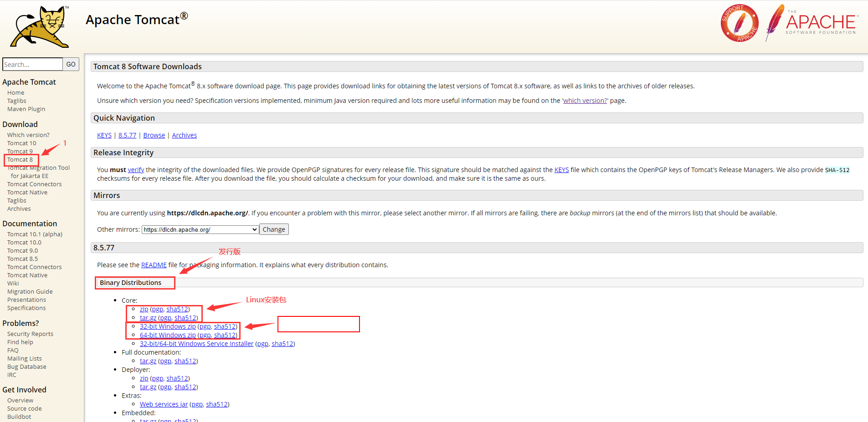Open Which version? in the Download menu
The height and width of the screenshot is (422, 868).
[28, 135]
